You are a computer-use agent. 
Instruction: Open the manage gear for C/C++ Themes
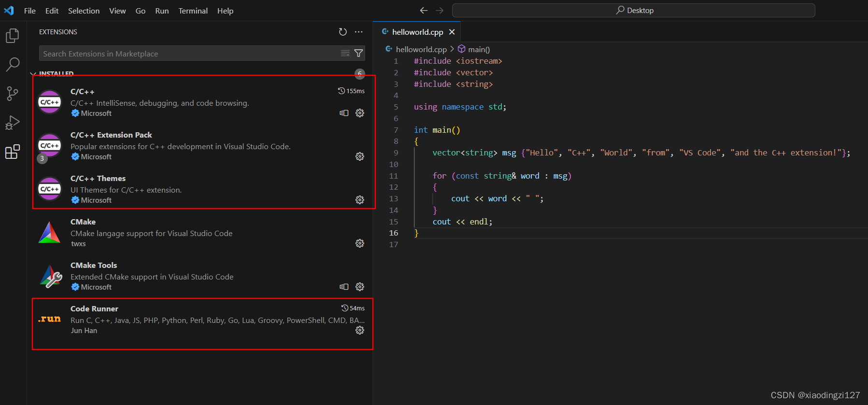[x=360, y=200]
